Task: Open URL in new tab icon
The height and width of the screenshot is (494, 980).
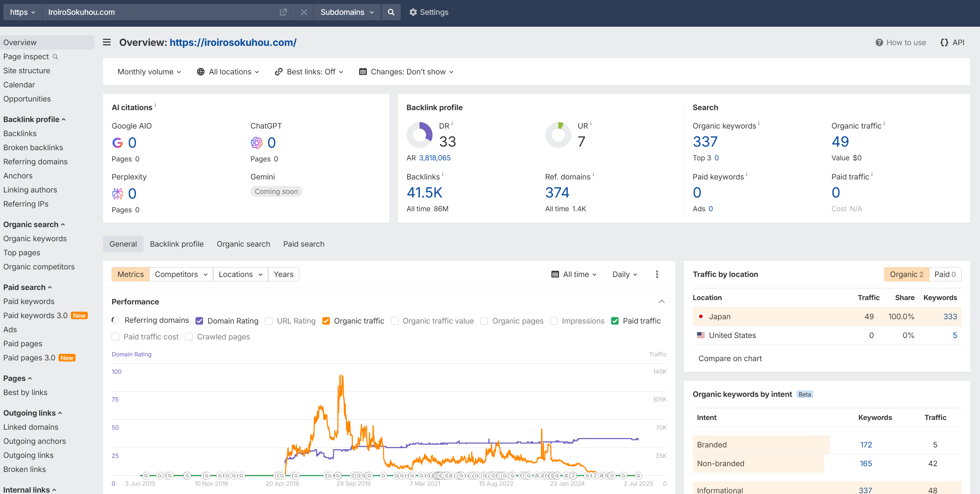Action: pyautogui.click(x=283, y=12)
